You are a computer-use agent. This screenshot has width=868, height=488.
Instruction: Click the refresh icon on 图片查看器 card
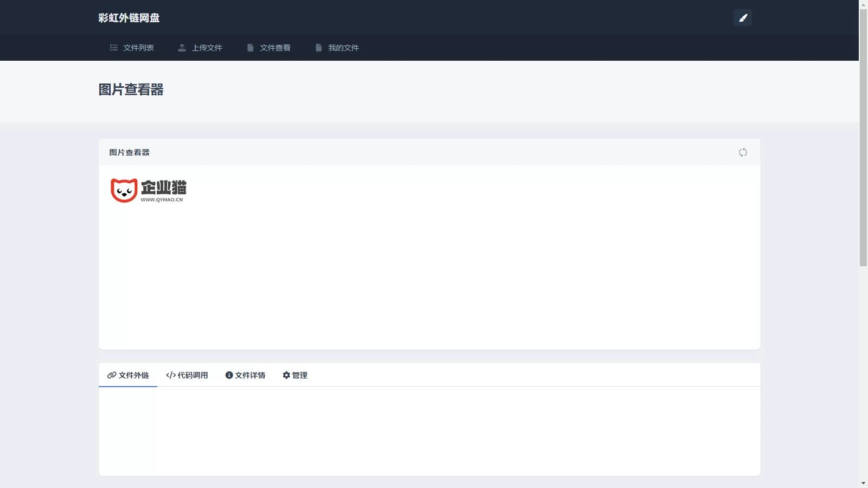743,152
